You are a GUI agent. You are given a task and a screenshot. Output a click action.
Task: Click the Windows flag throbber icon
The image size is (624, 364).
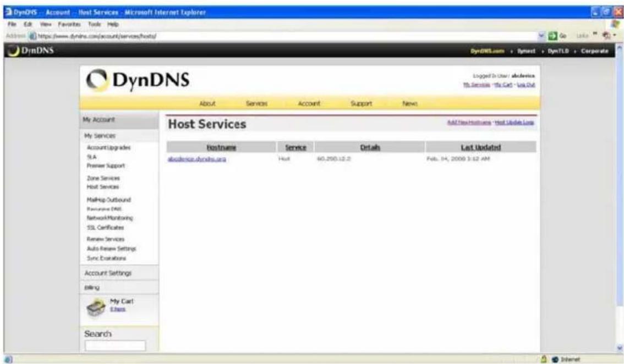tap(616, 24)
